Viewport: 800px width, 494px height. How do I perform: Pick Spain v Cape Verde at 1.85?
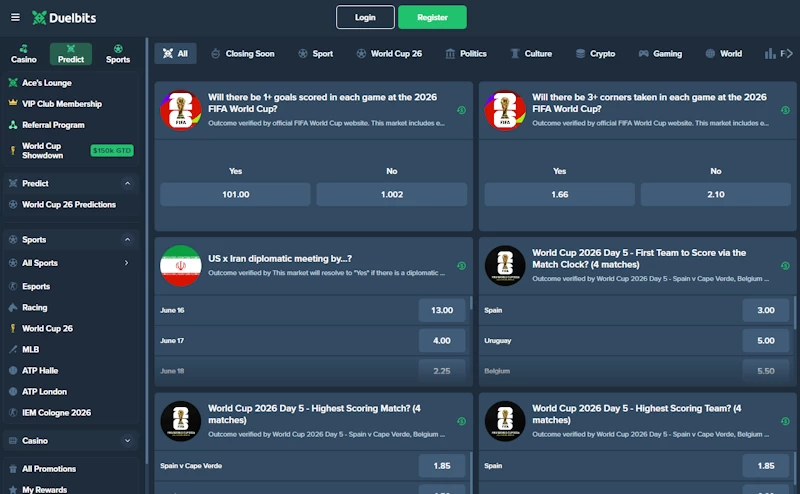[442, 466]
